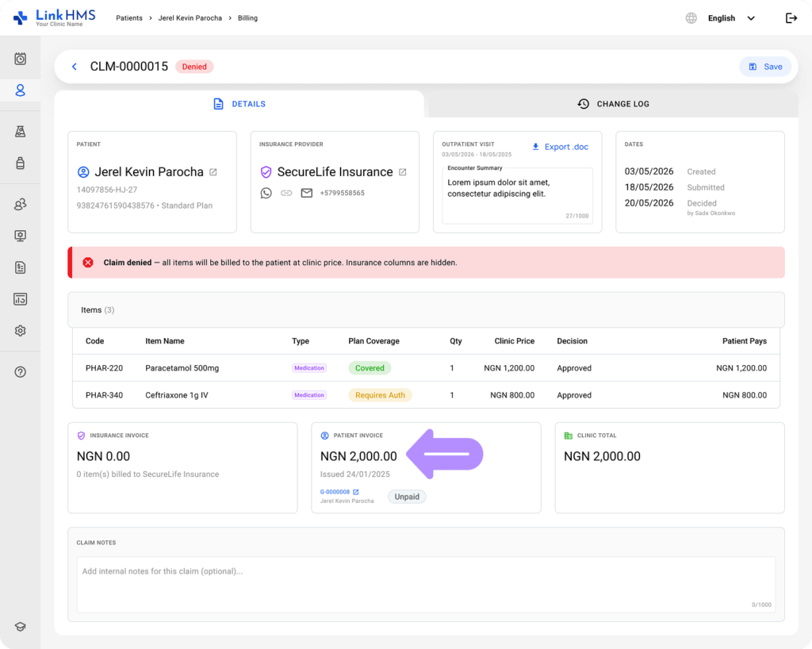Click the claim notes text field
The height and width of the screenshot is (649, 812).
pos(426,585)
